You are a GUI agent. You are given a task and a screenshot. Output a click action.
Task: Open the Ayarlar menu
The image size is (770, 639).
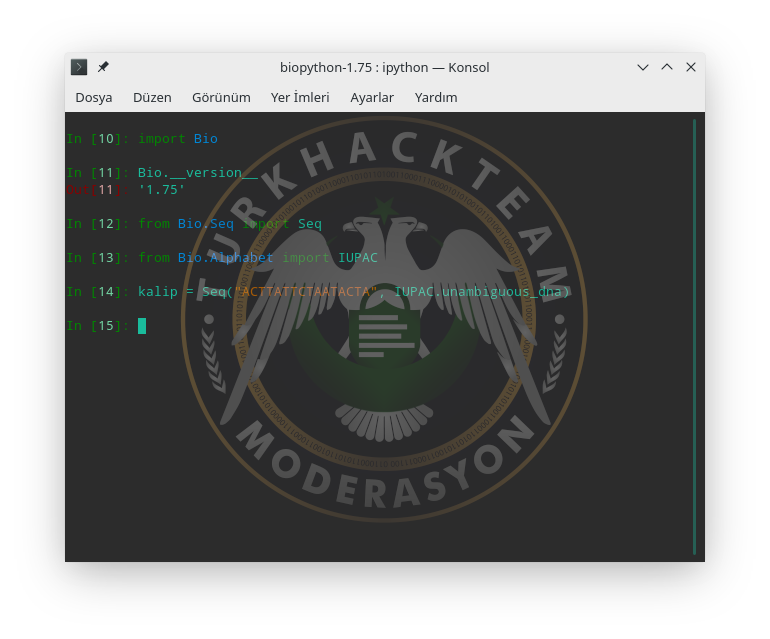tap(372, 98)
